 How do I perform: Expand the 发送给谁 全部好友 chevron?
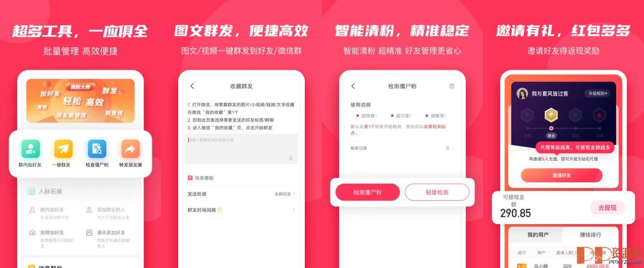(x=294, y=194)
